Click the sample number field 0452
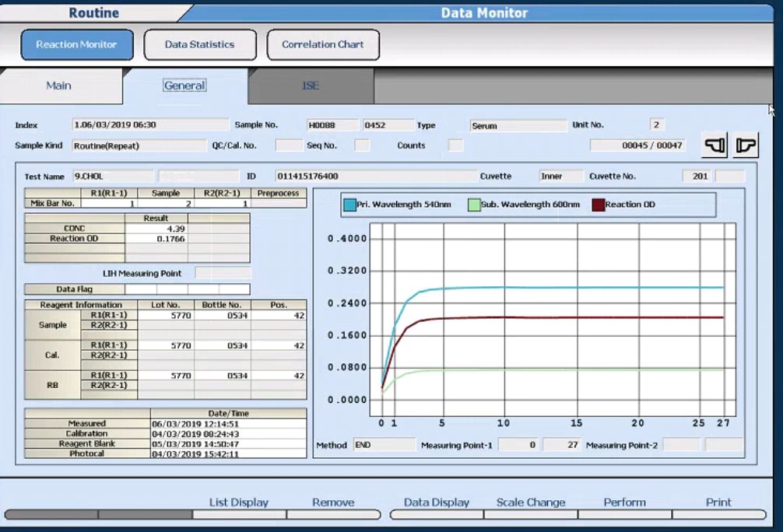This screenshot has width=783, height=532. (x=388, y=124)
